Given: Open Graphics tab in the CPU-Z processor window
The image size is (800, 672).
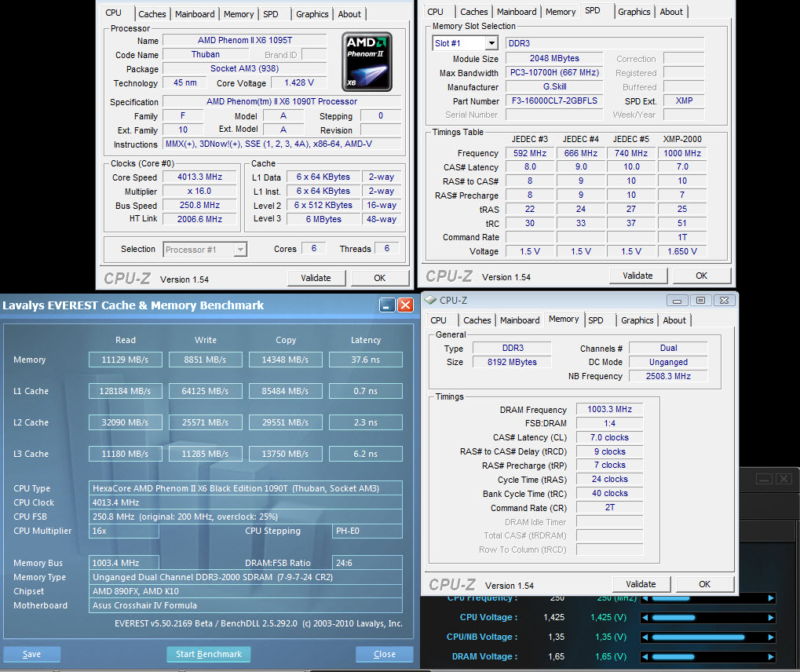Looking at the screenshot, I should [x=312, y=14].
